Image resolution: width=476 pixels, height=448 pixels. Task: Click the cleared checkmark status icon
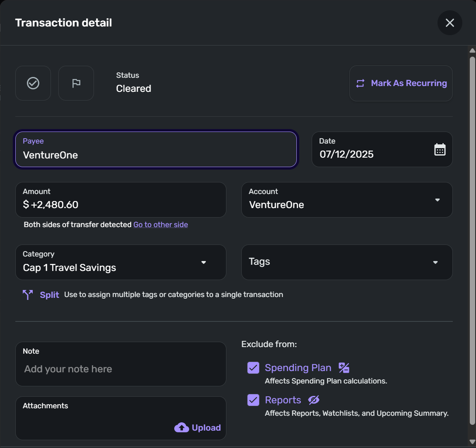point(33,83)
